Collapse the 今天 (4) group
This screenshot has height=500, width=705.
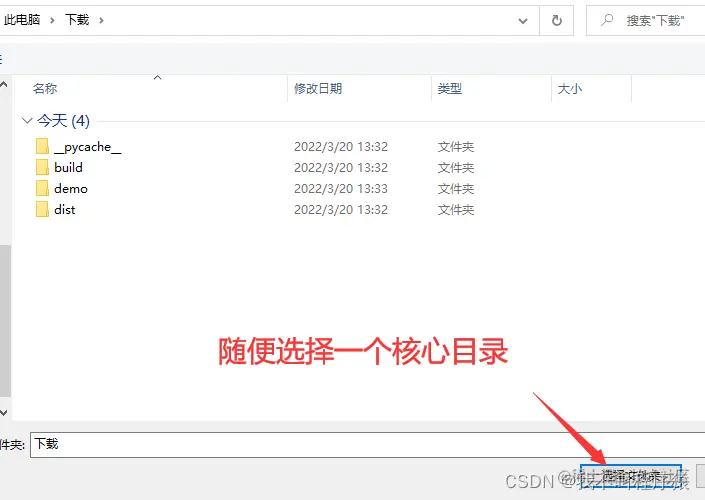click(27, 121)
